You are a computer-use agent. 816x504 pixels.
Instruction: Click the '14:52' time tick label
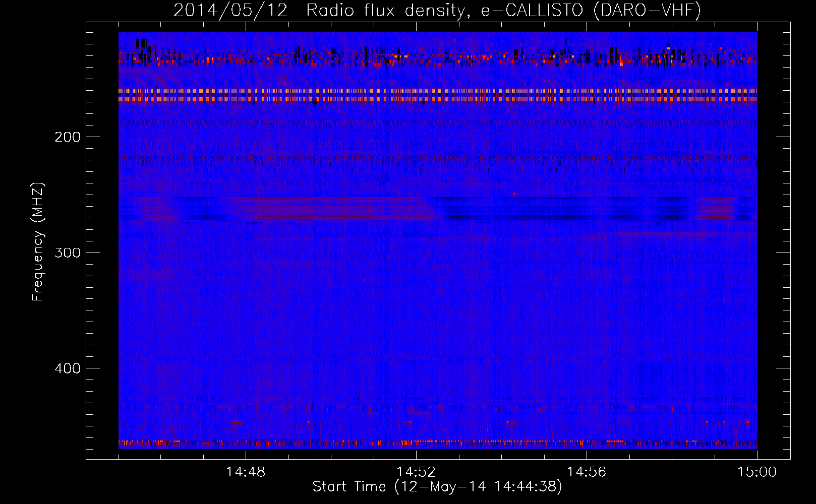[416, 472]
